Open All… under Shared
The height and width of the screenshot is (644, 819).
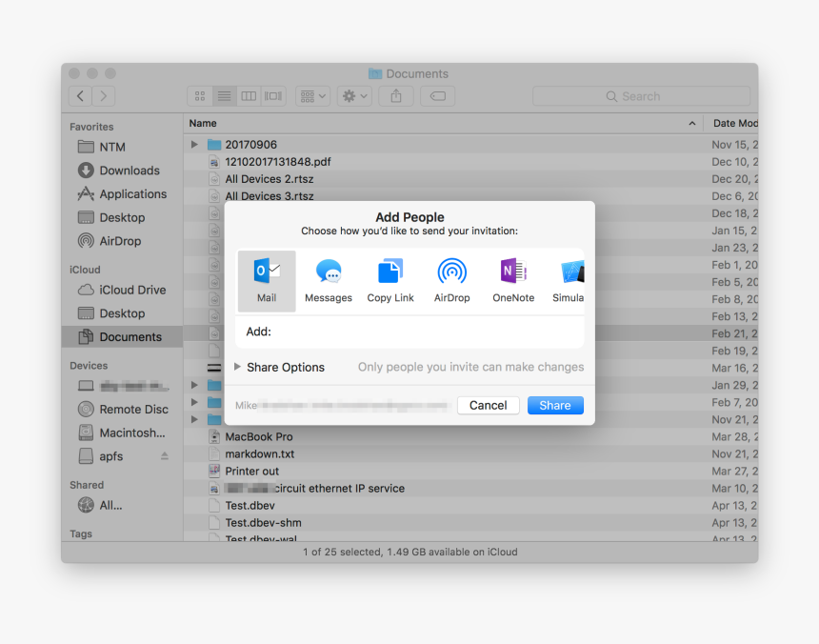pyautogui.click(x=122, y=506)
